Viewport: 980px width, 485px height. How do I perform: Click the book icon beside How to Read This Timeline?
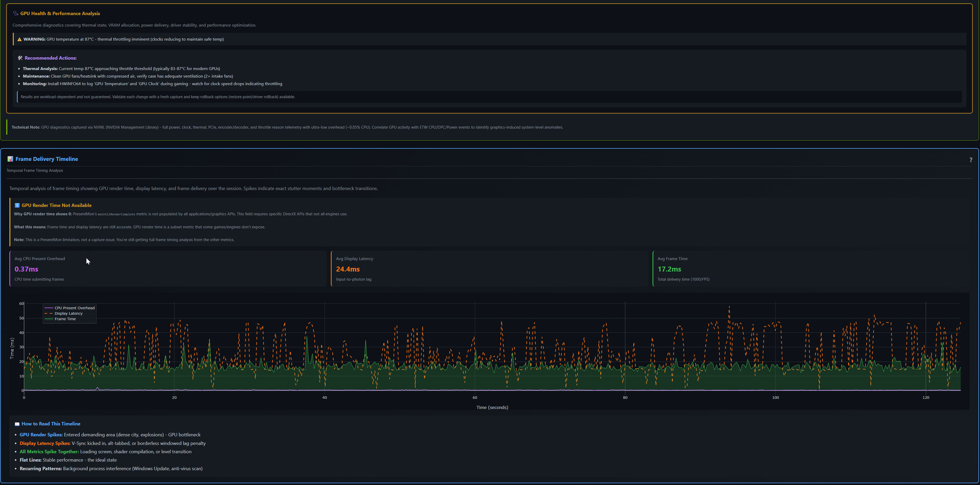17,424
